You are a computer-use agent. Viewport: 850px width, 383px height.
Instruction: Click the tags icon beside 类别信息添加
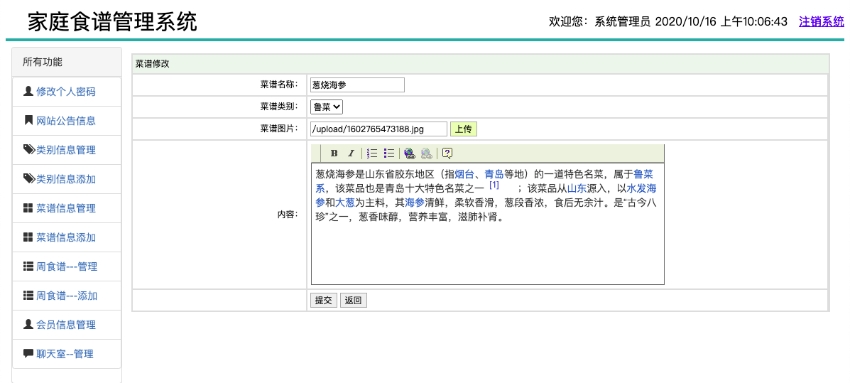point(29,179)
